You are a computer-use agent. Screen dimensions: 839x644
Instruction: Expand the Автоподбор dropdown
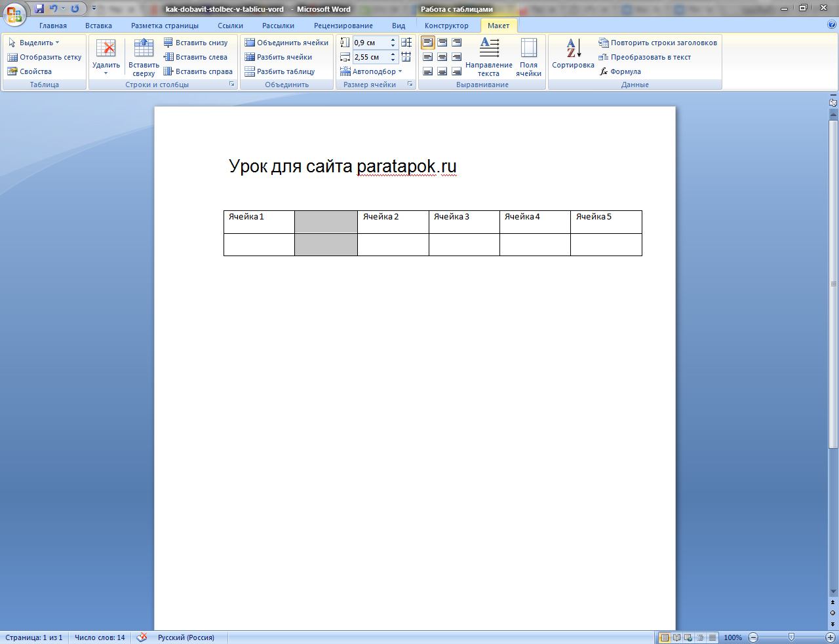371,71
